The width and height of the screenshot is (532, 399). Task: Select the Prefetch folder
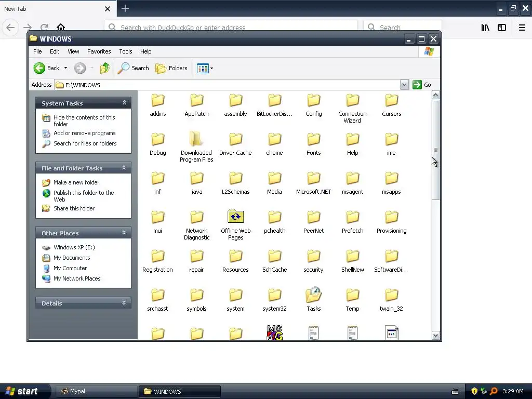click(352, 222)
